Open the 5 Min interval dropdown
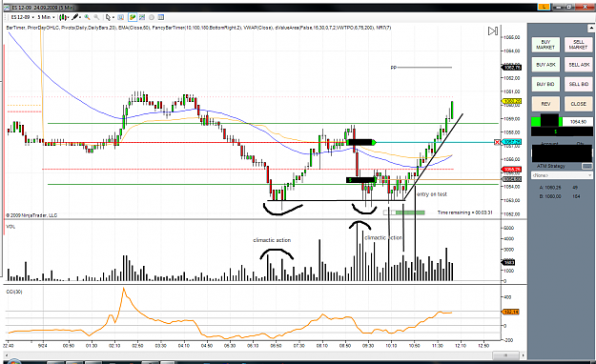596x364 pixels. tap(46, 17)
